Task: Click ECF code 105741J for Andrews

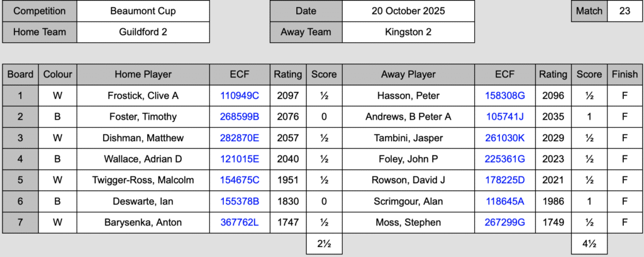Action: tap(504, 117)
